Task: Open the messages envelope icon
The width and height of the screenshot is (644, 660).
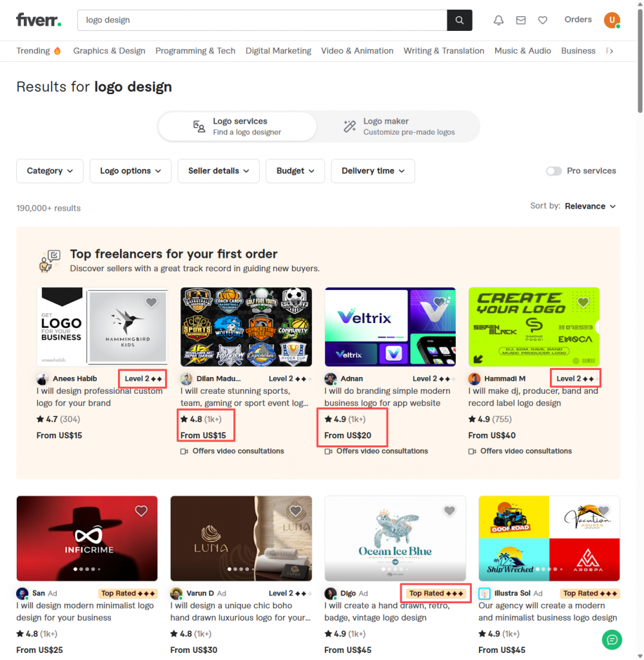Action: click(x=521, y=20)
